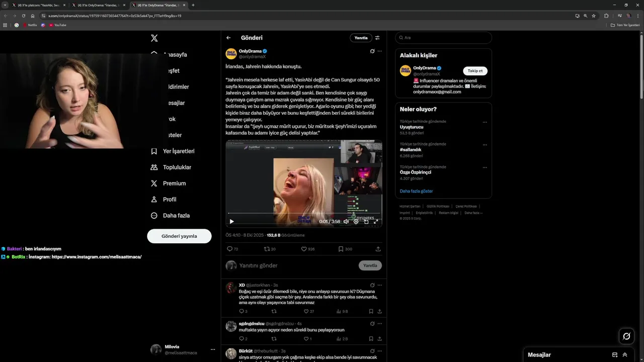
Task: Follow OnlyDrama with the Takip et button
Action: tap(475, 71)
